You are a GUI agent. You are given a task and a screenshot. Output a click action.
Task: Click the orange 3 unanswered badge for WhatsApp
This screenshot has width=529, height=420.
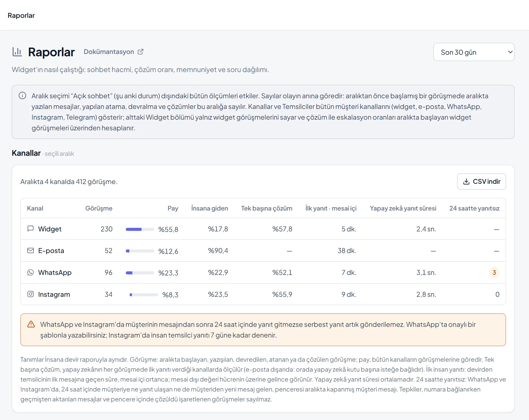[x=494, y=272]
